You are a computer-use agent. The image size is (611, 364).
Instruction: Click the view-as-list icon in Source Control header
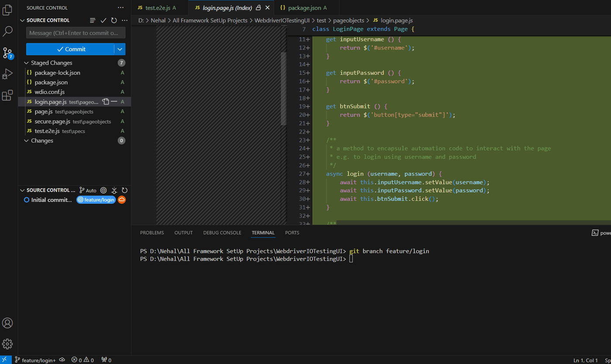coord(93,20)
